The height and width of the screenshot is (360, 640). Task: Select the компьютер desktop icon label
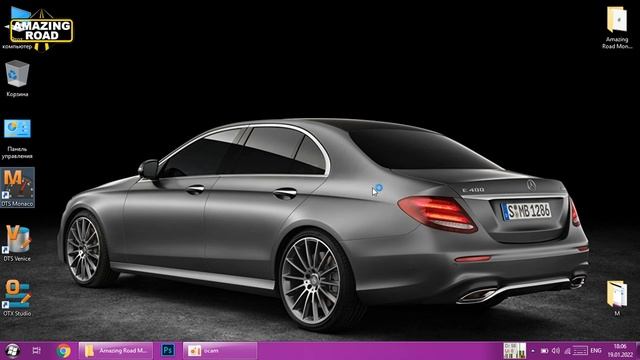(17, 47)
